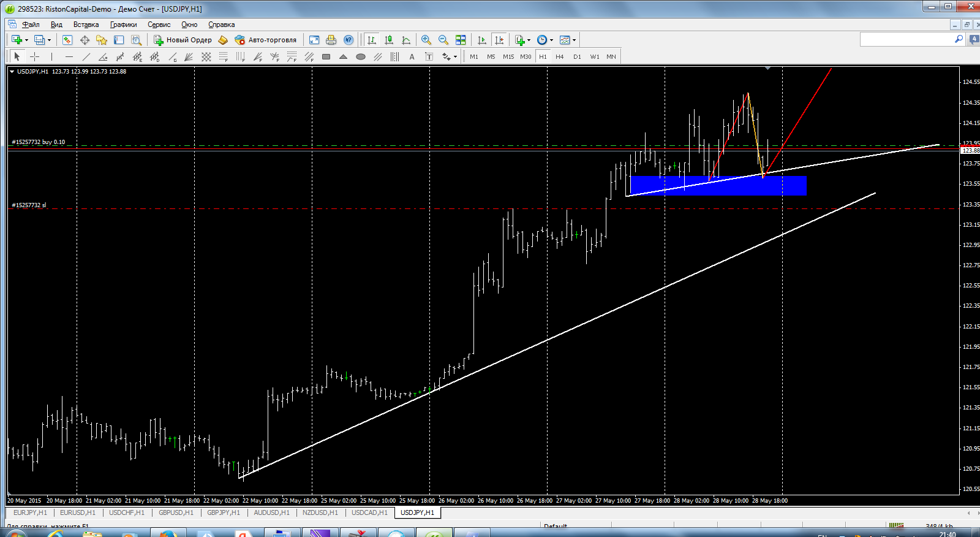Open the Вид menu
This screenshot has height=537, width=980.
coord(56,25)
